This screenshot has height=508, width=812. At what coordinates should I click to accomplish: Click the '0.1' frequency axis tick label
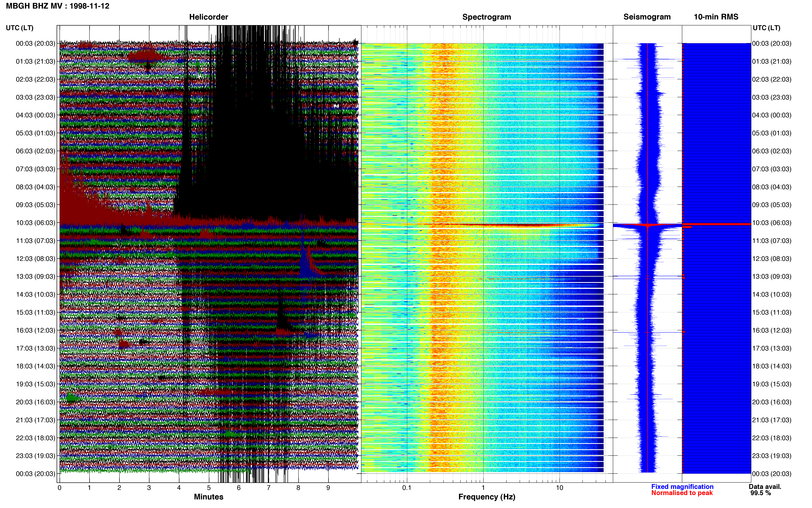407,488
